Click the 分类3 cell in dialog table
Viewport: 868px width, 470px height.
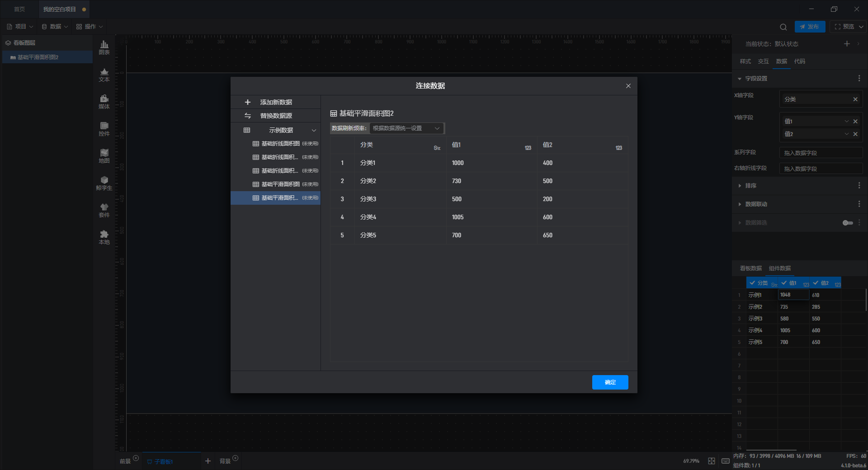tap(401, 199)
